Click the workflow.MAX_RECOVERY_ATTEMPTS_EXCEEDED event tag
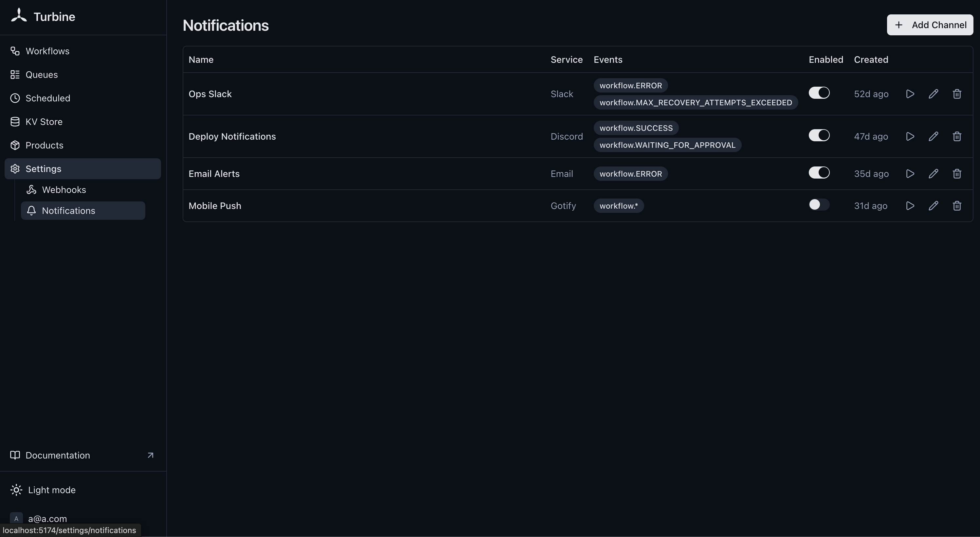The height and width of the screenshot is (537, 980). click(x=696, y=103)
